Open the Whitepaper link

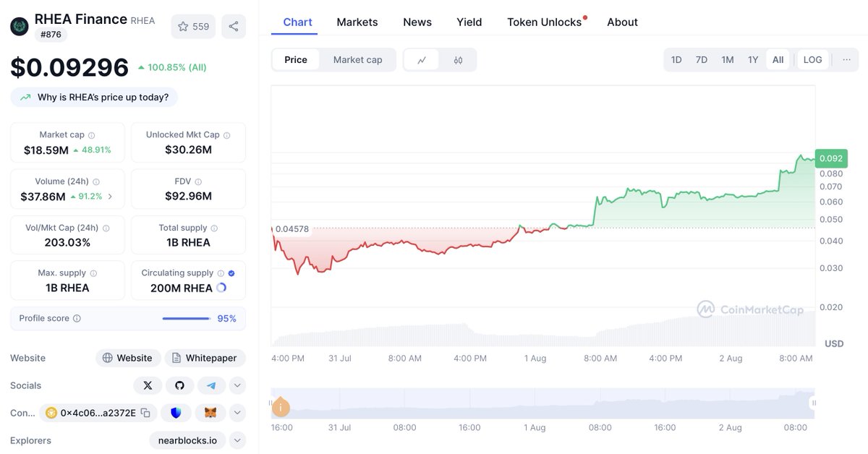[x=205, y=358]
